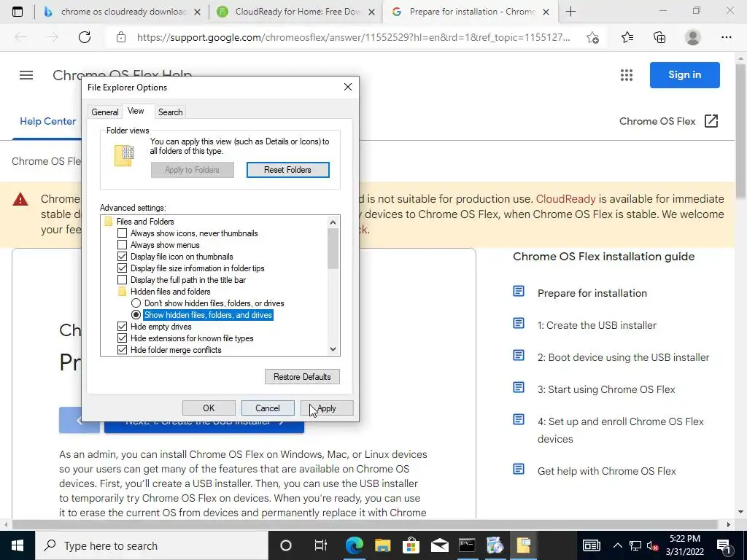Select Don't show hidden files radio button
The width and height of the screenshot is (747, 560).
click(136, 303)
